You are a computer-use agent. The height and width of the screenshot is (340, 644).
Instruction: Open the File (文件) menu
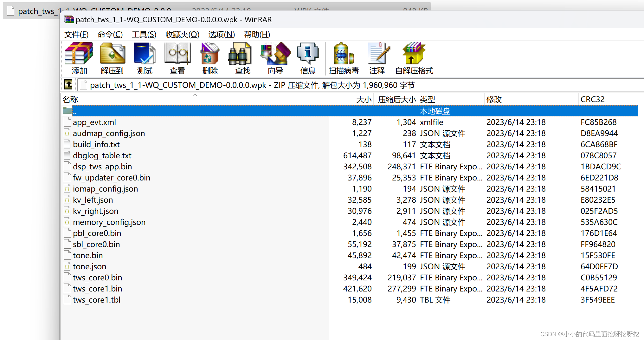click(76, 34)
